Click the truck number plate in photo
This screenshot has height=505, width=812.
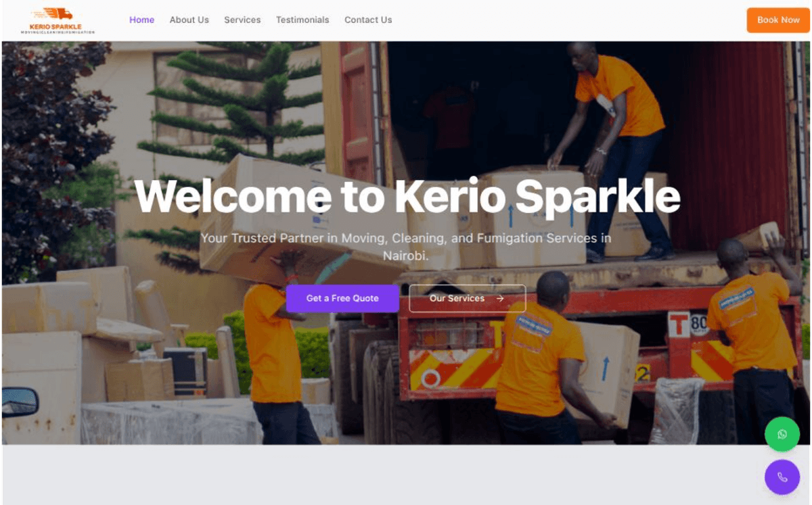689,324
